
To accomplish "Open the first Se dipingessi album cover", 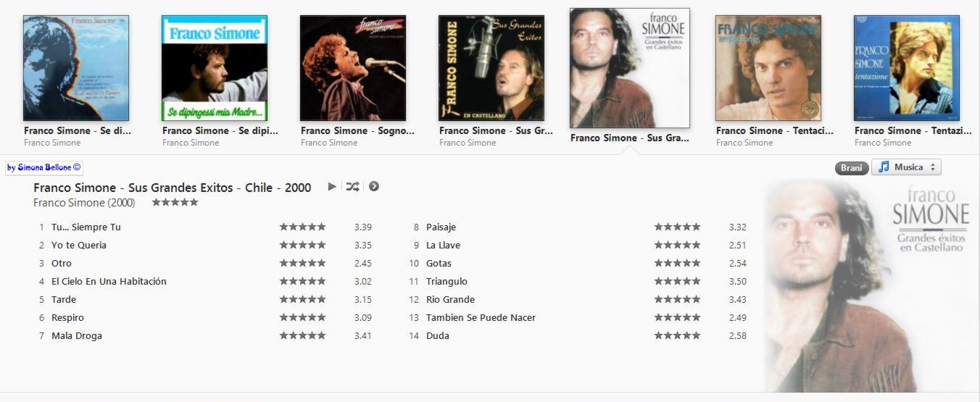I will (x=76, y=68).
